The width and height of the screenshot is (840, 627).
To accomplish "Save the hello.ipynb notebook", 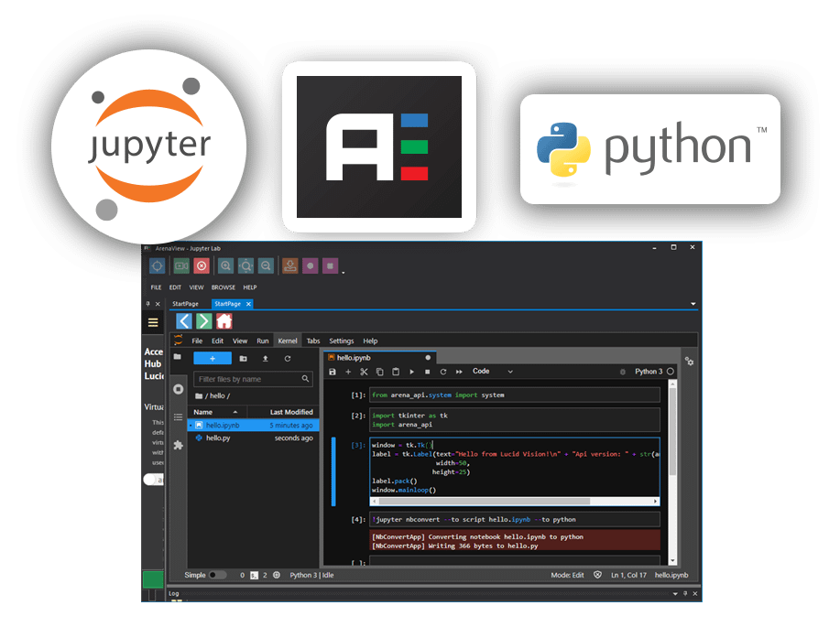I will click(x=333, y=372).
